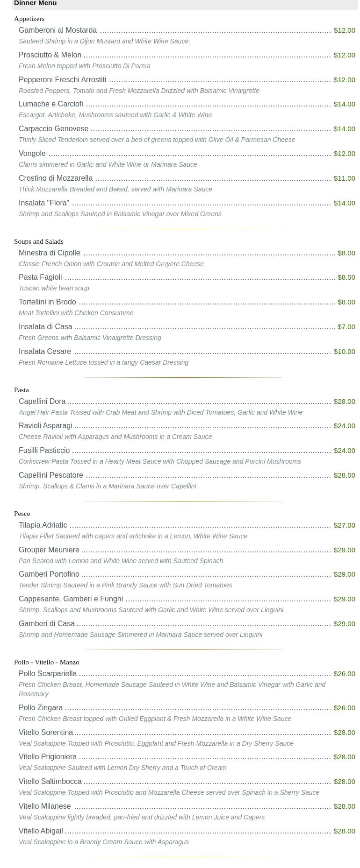The width and height of the screenshot is (360, 868).
Task: Click the Fusilli Pasticcio dish name
Action: 44,451
